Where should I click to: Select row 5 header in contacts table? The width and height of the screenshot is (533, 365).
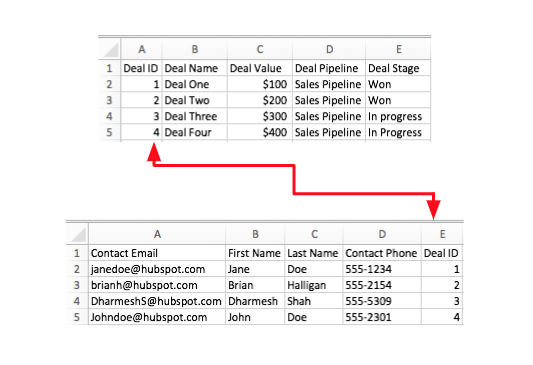tap(77, 317)
